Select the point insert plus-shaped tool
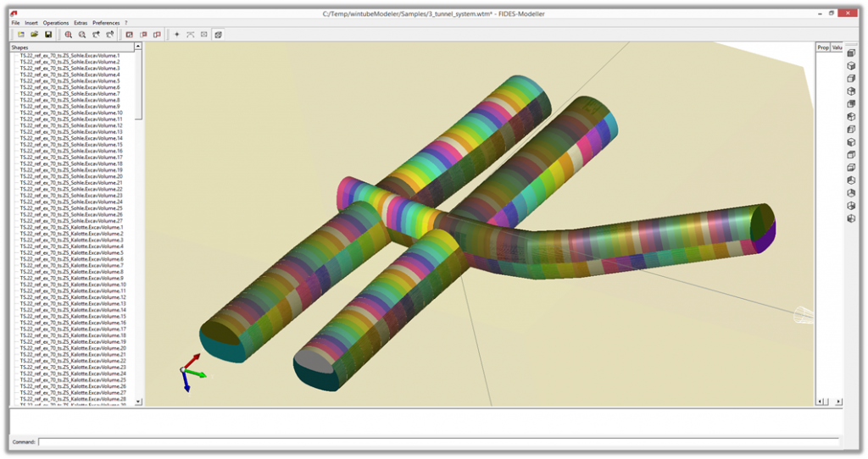This screenshot has width=868, height=459. click(x=176, y=35)
